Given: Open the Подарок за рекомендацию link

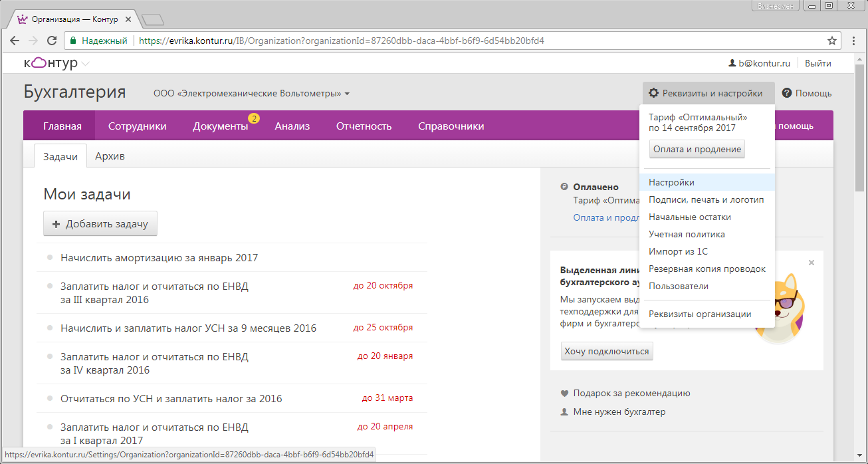Looking at the screenshot, I should click(x=631, y=394).
